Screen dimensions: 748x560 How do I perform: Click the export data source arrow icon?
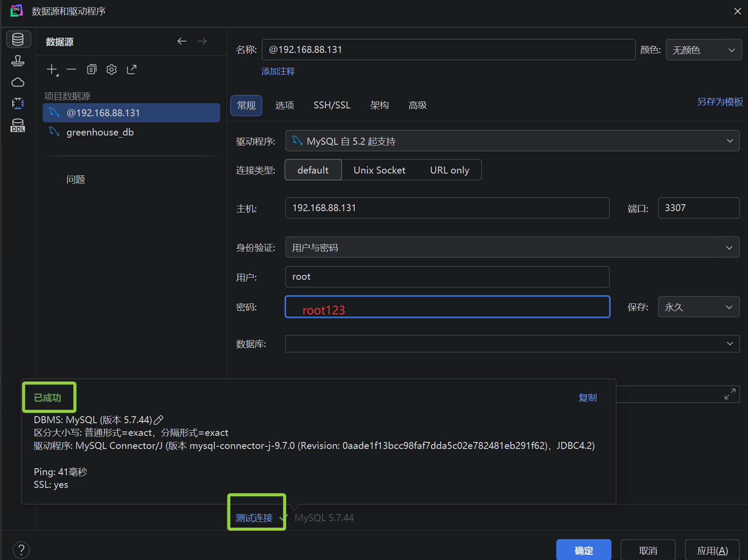point(132,70)
